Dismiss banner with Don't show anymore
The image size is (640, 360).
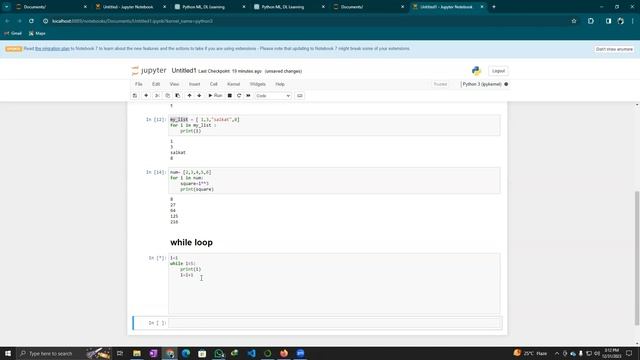[x=614, y=49]
